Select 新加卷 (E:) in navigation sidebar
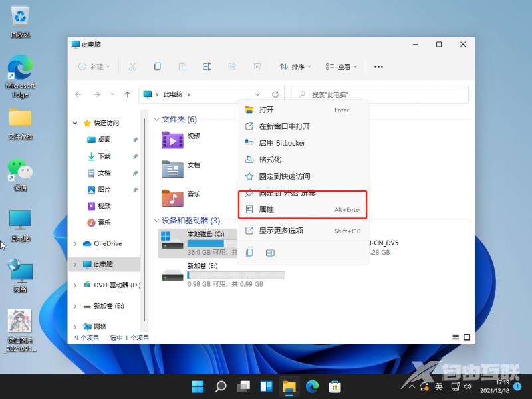 coord(104,306)
